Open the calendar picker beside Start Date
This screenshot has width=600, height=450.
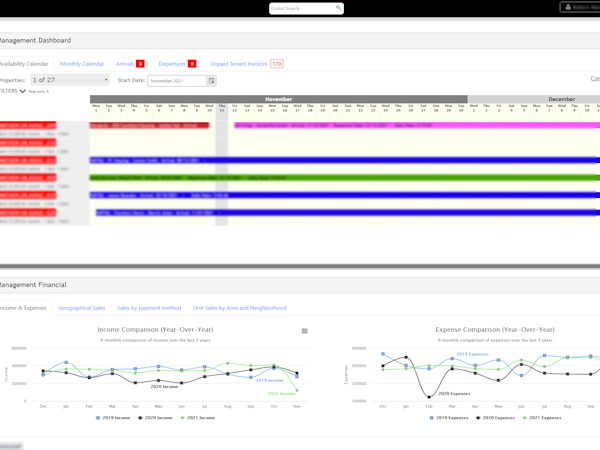pyautogui.click(x=211, y=81)
